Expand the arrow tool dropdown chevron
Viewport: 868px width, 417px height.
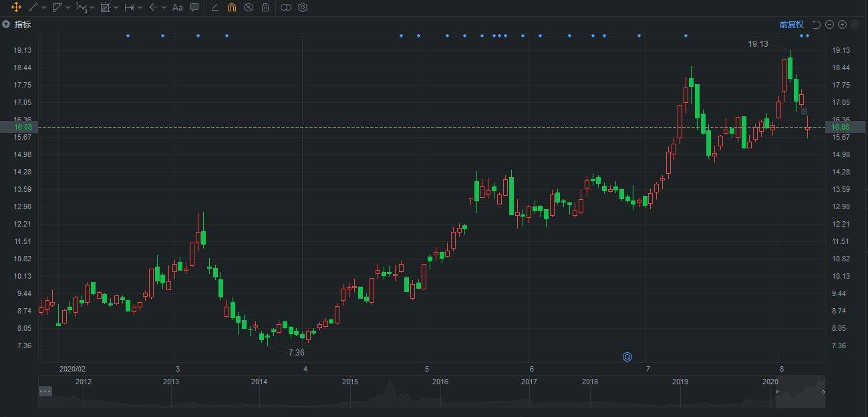[x=164, y=7]
